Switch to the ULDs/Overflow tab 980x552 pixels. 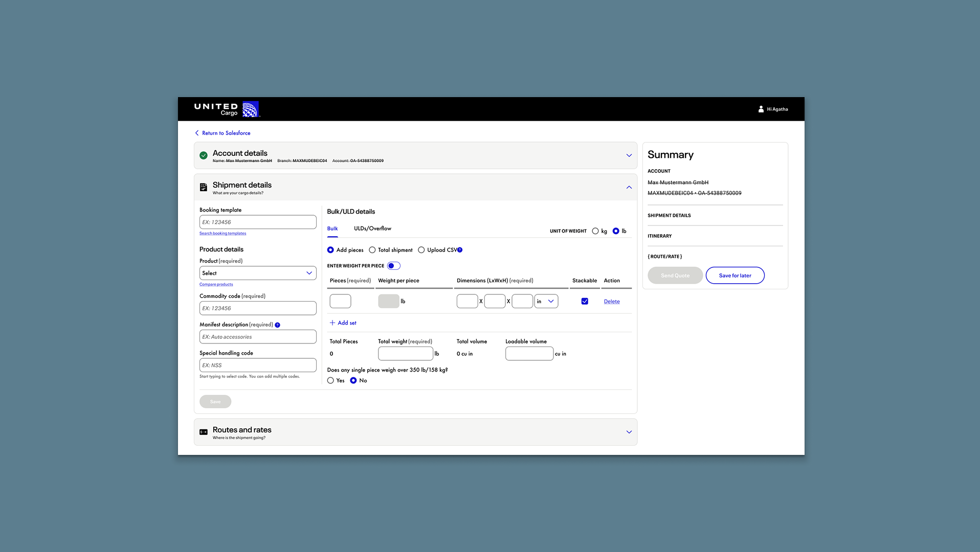(x=372, y=228)
